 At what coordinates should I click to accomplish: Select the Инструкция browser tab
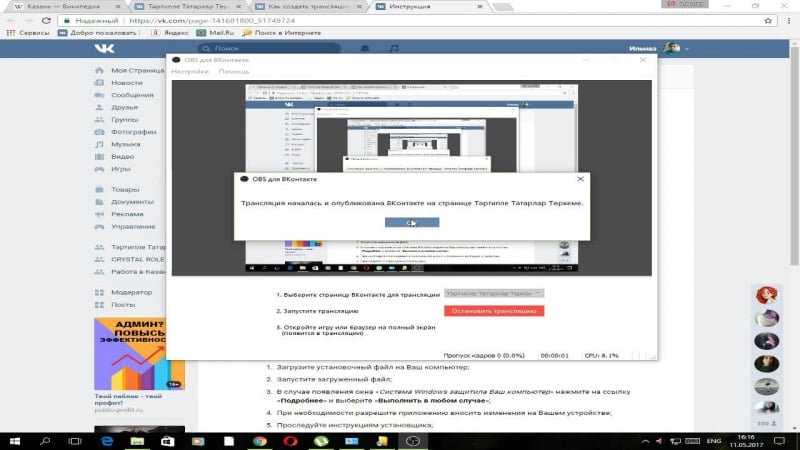point(428,7)
